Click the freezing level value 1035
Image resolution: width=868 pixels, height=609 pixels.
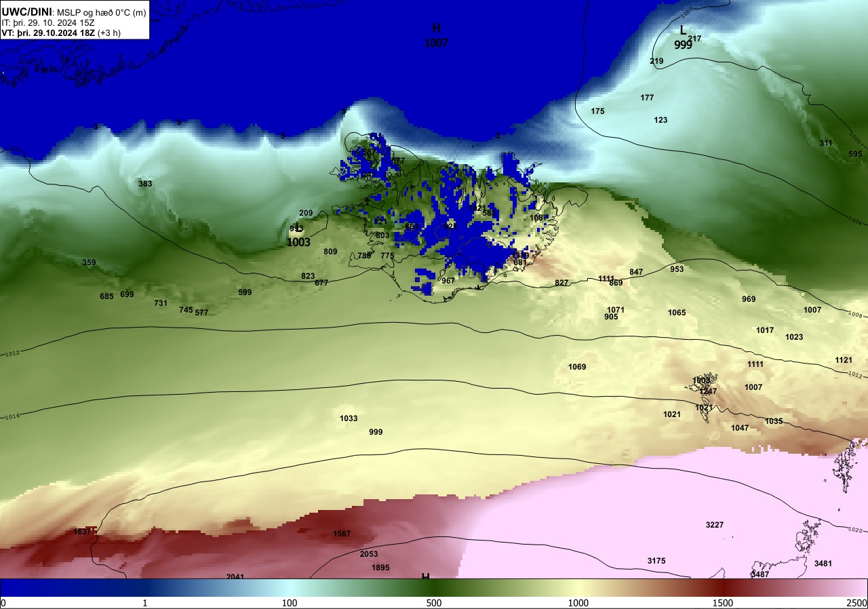[774, 421]
